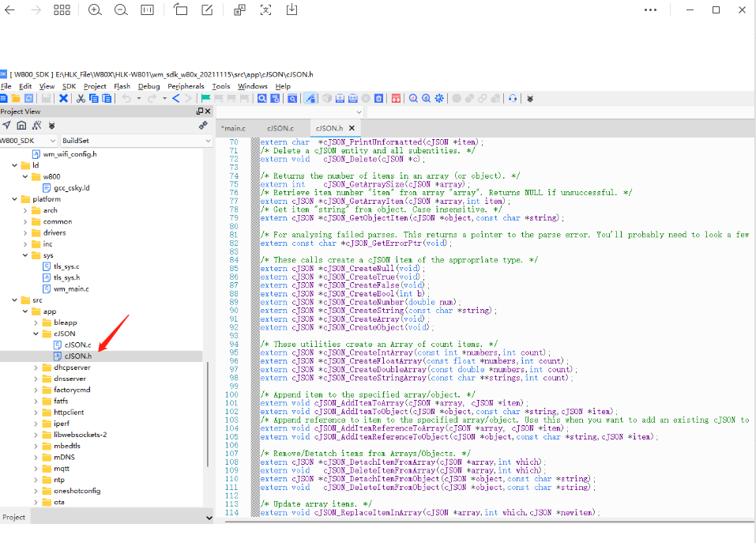Click the home icon in Project View
756x543 pixels.
click(21, 126)
